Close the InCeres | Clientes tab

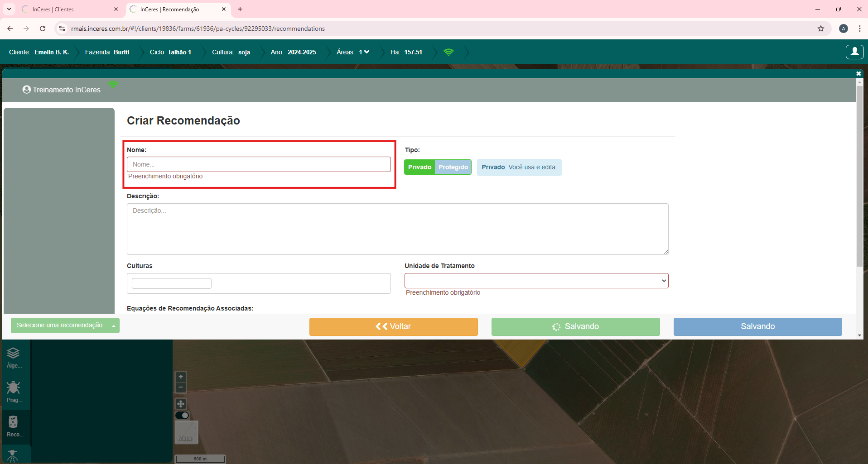116,9
